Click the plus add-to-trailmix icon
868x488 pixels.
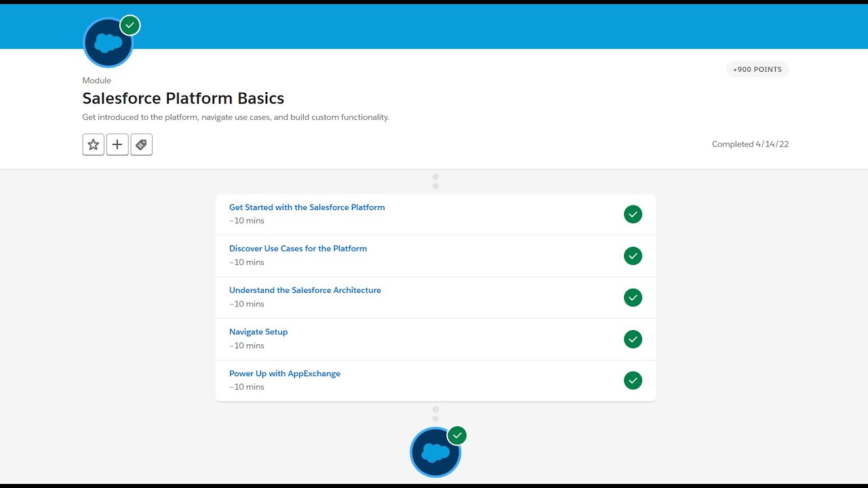coord(117,144)
